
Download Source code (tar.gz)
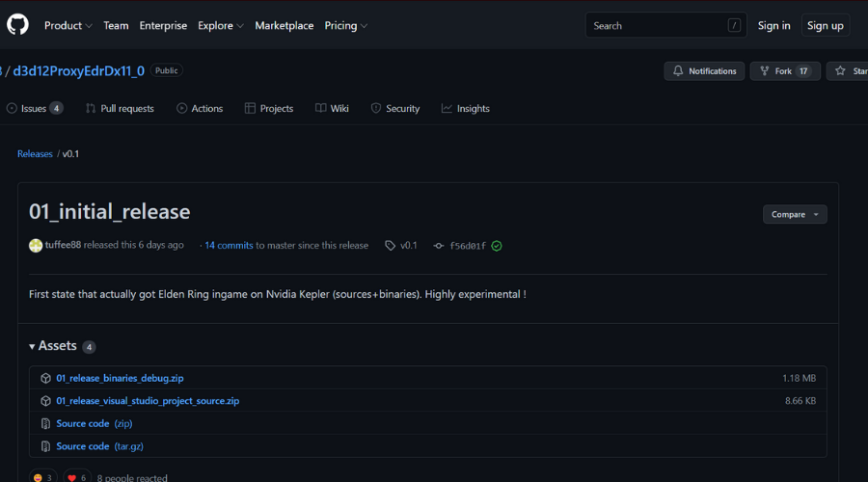(x=99, y=446)
